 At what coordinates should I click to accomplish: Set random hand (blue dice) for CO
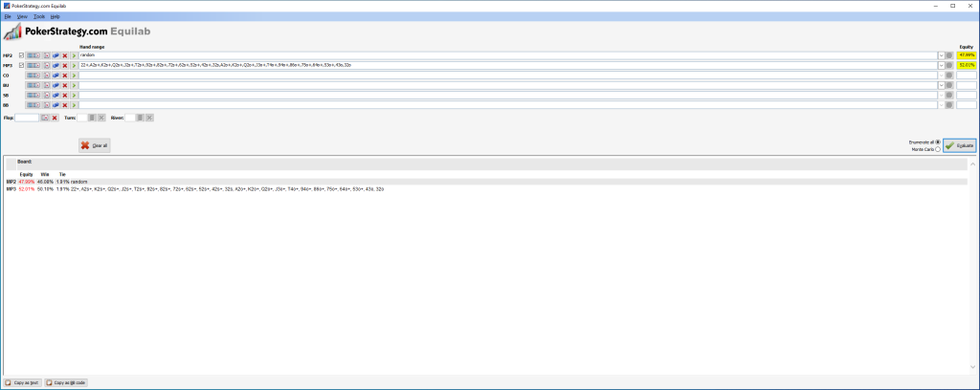click(x=56, y=76)
